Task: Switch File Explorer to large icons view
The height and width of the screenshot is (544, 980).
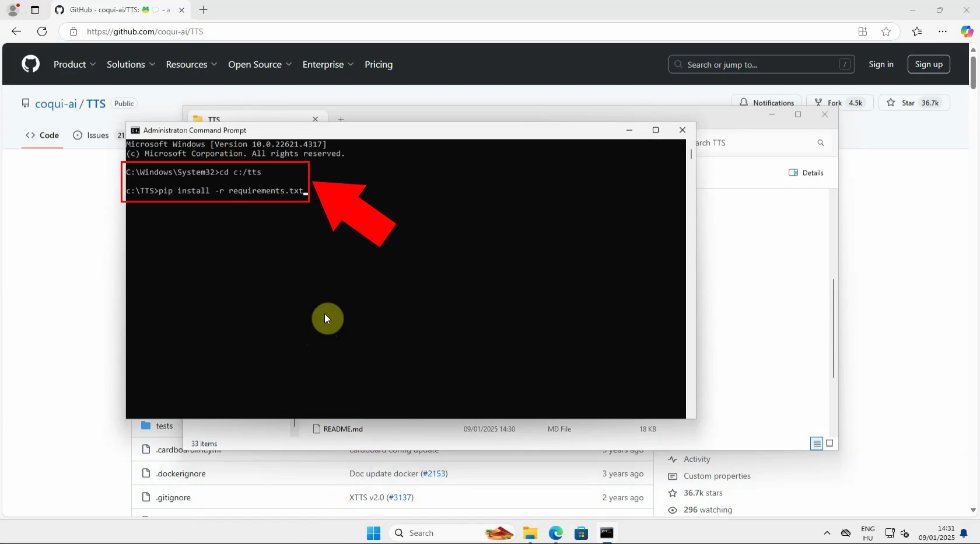Action: click(829, 444)
